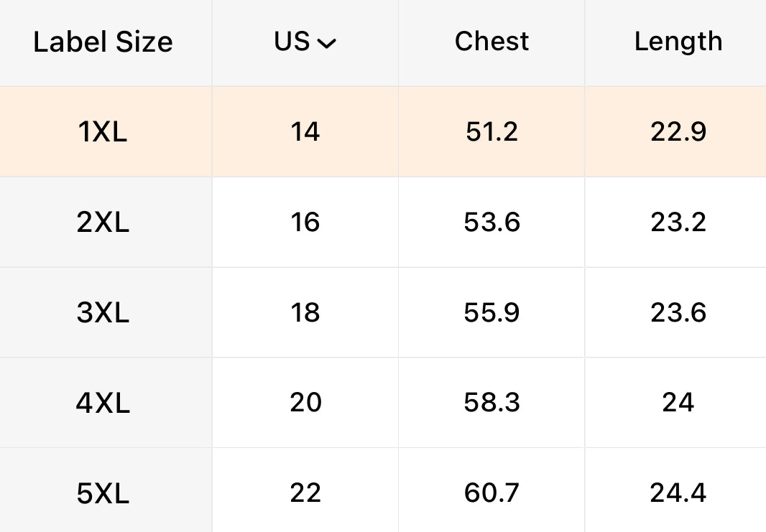Click US size 20 cell
The width and height of the screenshot is (766, 532).
click(305, 403)
